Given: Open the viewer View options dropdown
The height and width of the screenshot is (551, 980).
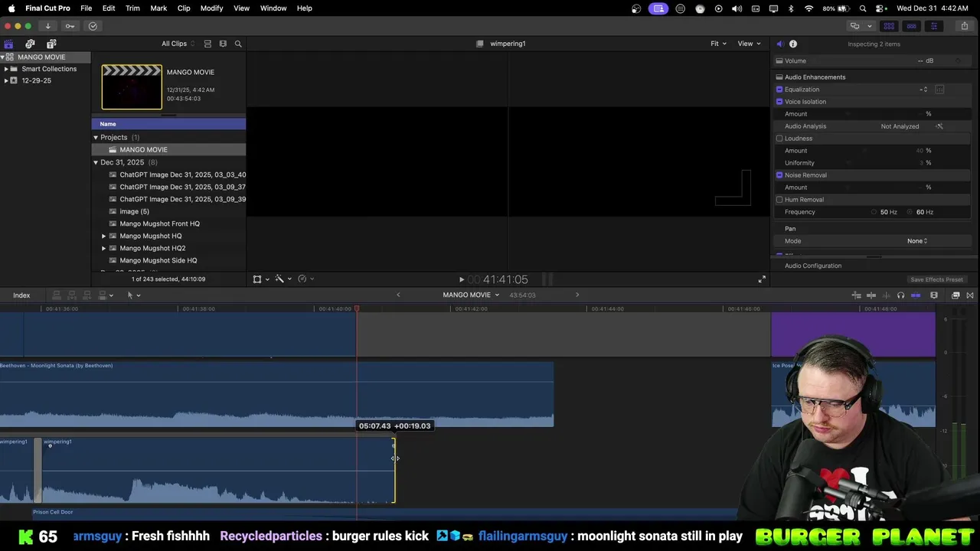Looking at the screenshot, I should tap(749, 44).
